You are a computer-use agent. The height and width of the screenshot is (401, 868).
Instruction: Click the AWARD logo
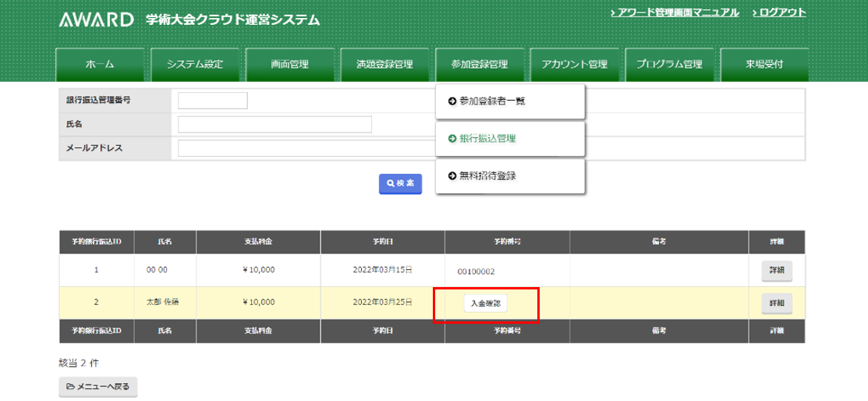click(x=97, y=20)
